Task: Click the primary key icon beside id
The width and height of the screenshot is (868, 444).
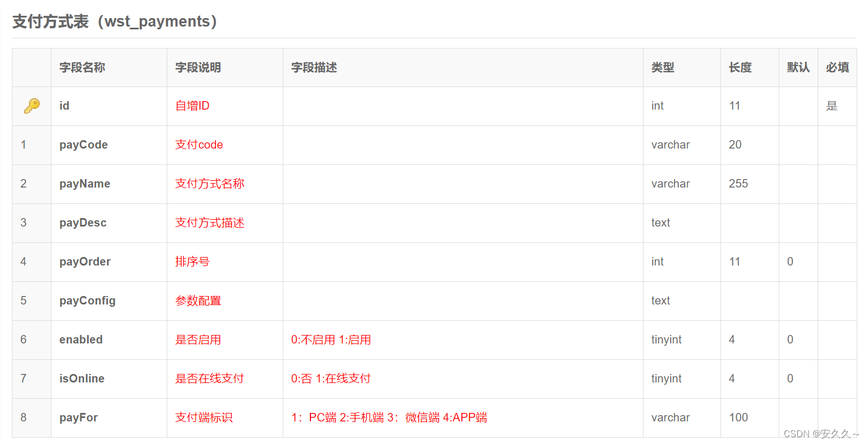Action: [32, 106]
